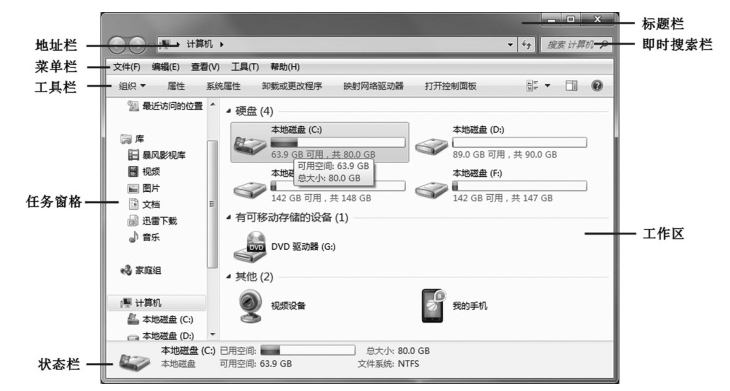Select the DVD 驱动器 (G:) icon
The width and height of the screenshot is (730, 391).
point(250,247)
